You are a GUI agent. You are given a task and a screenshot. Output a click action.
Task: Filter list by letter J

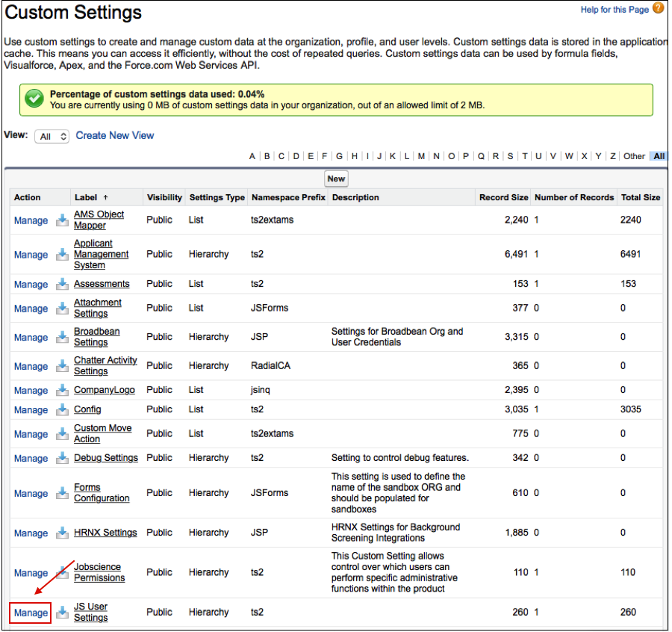point(379,156)
